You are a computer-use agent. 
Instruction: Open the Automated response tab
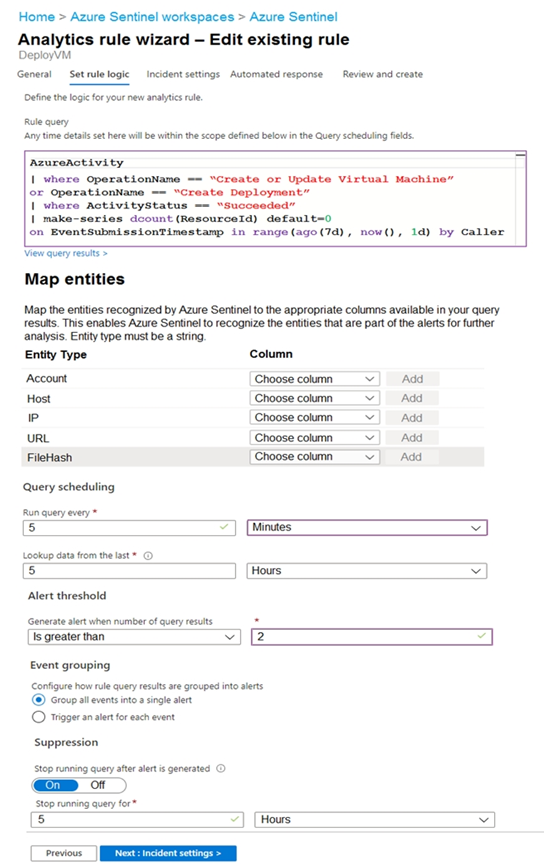coord(276,74)
